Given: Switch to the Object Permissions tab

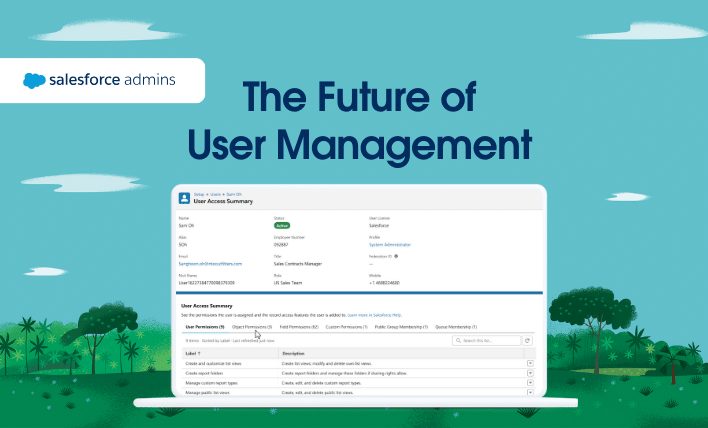Looking at the screenshot, I should [252, 327].
